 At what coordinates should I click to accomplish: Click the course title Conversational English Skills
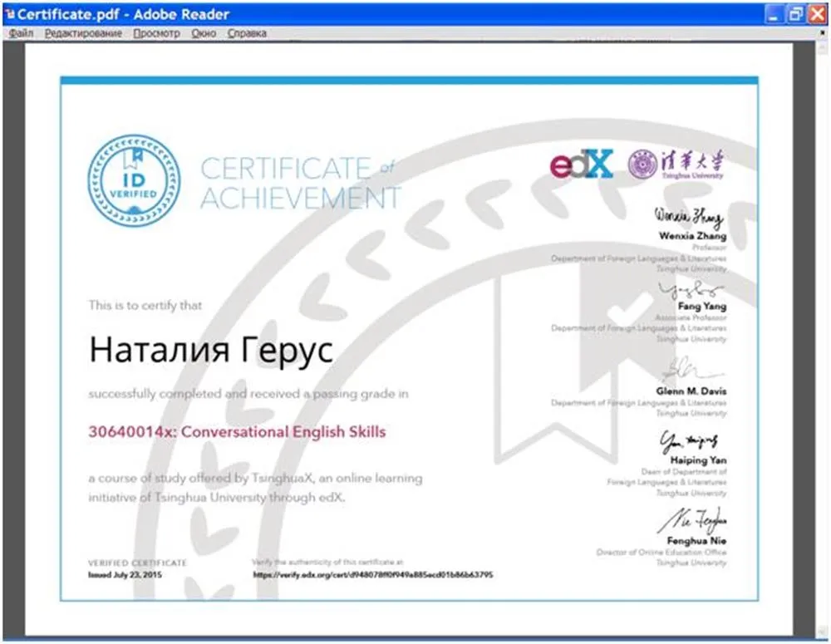click(x=237, y=432)
